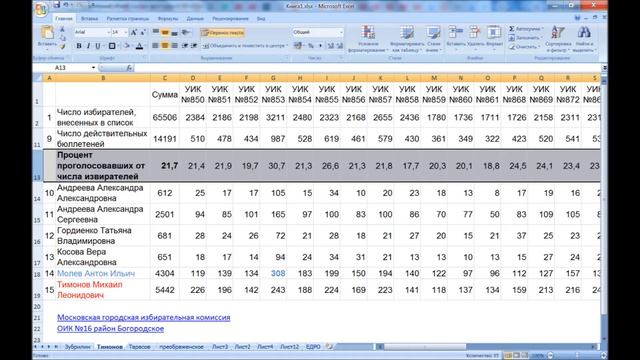Switch to the 'Тарасов' sheet tab
The image size is (640, 360).
point(140,347)
